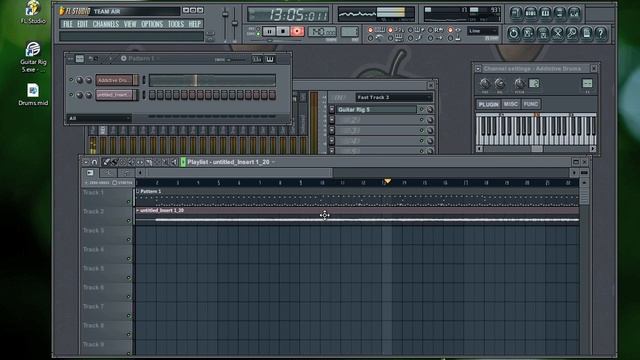Mute the untitled_Insert channel LED
640x360 pixels.
point(71,95)
